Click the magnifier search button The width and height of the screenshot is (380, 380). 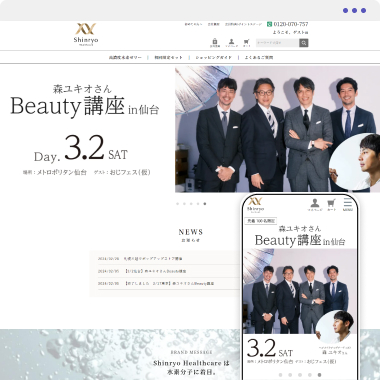[303, 43]
